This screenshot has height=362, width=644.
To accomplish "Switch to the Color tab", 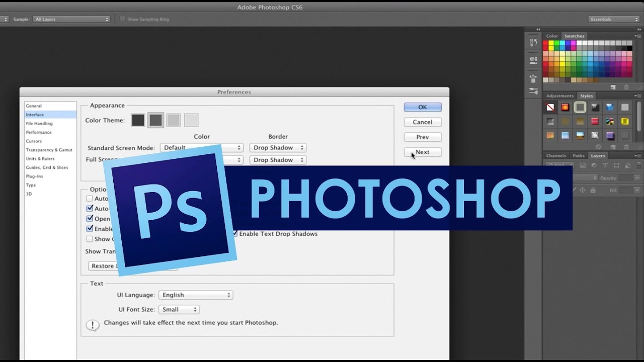I will [x=552, y=36].
